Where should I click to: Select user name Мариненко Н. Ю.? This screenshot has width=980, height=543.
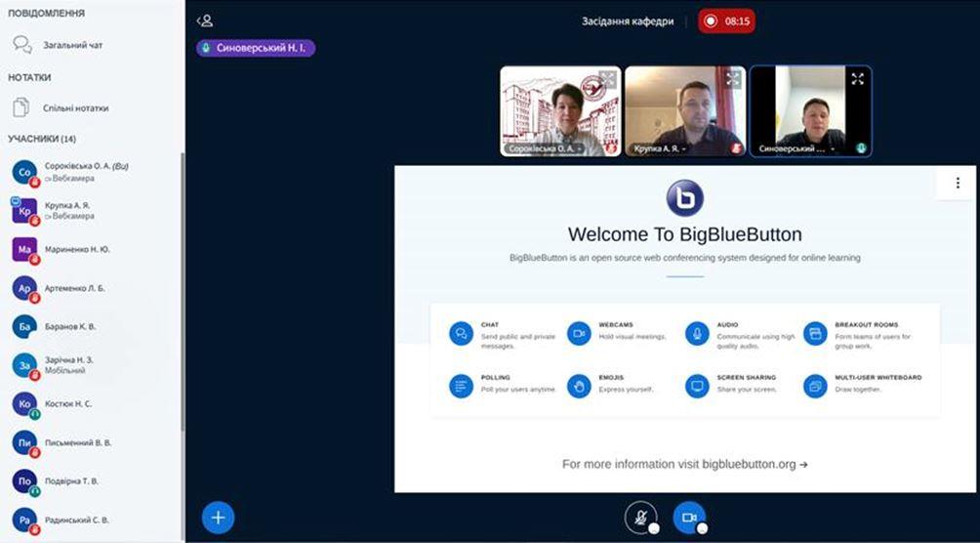(77, 249)
